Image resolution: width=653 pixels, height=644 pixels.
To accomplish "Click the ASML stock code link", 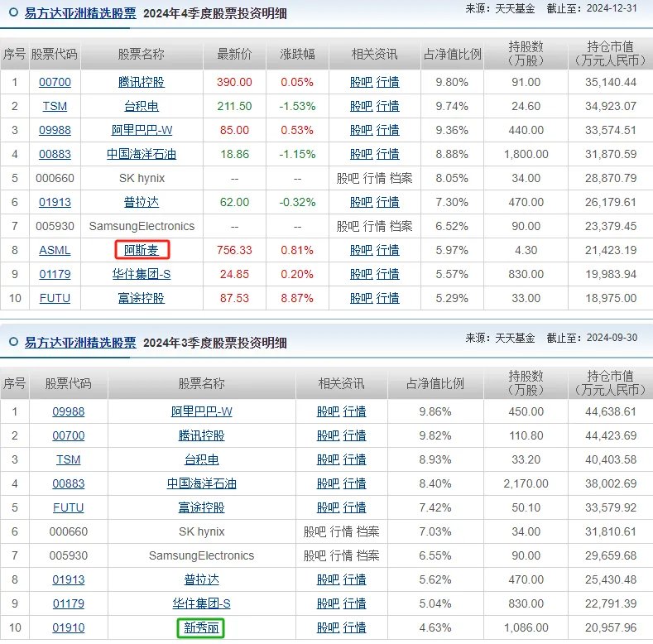I will click(x=55, y=250).
